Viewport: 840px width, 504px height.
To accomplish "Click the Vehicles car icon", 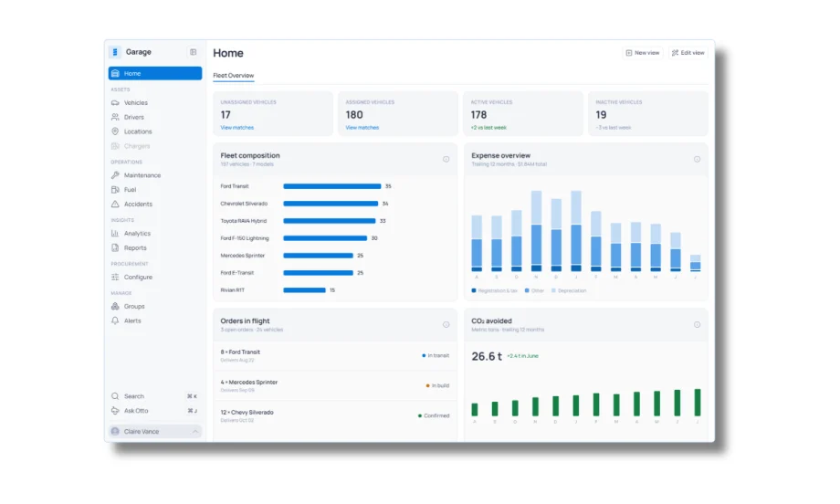I will click(x=115, y=102).
